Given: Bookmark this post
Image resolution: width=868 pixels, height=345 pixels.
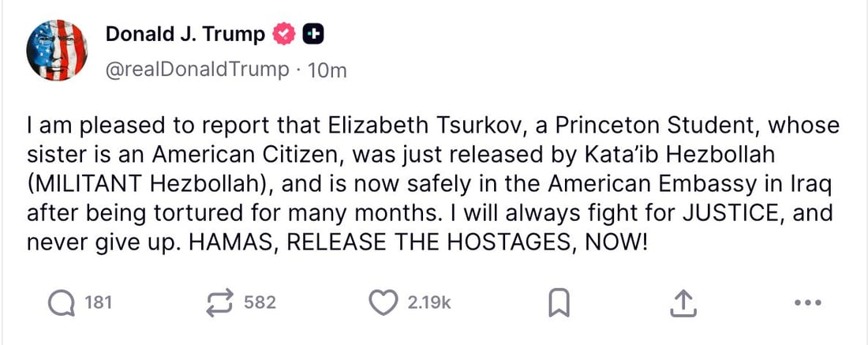Looking at the screenshot, I should click(x=559, y=302).
